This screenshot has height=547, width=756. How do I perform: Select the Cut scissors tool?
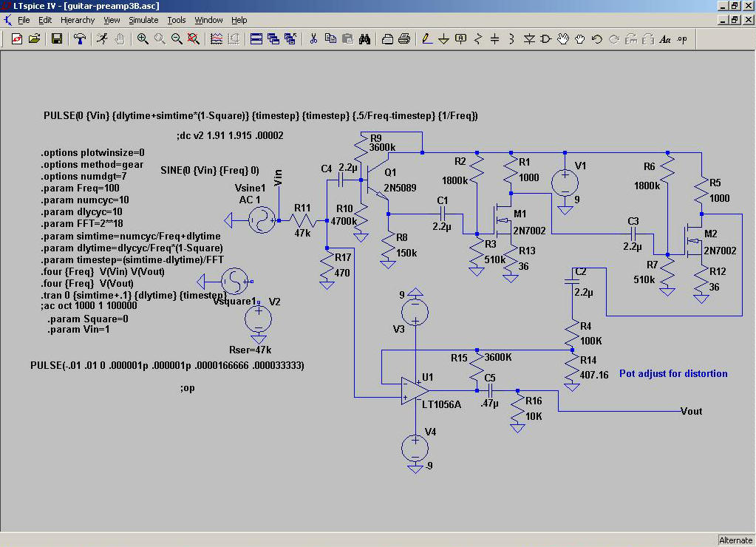click(x=313, y=39)
